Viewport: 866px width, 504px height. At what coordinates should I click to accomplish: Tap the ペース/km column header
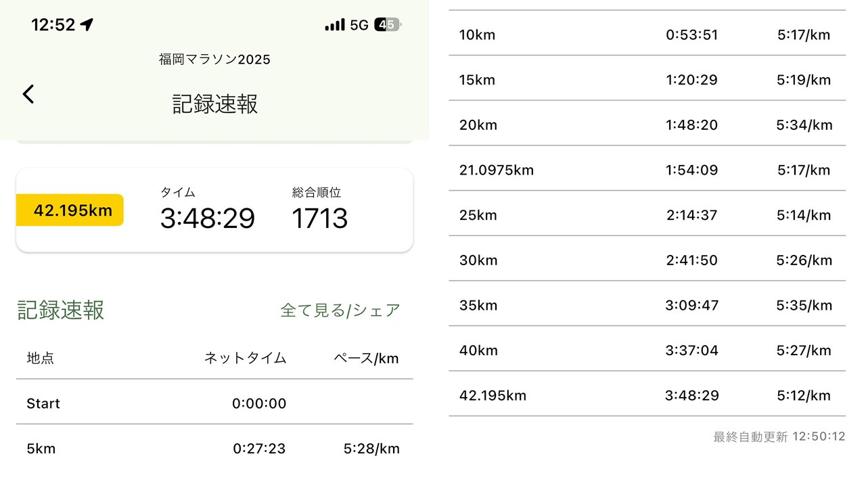[366, 358]
